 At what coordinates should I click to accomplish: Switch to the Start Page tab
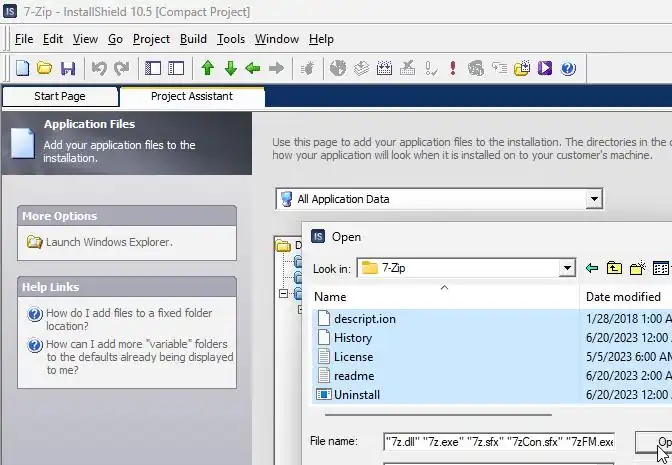click(x=60, y=96)
